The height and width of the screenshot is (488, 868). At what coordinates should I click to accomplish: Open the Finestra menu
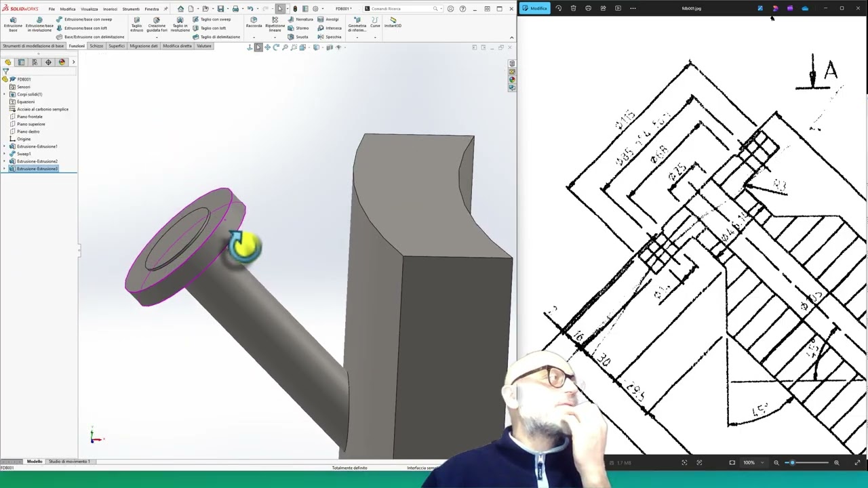coord(152,9)
